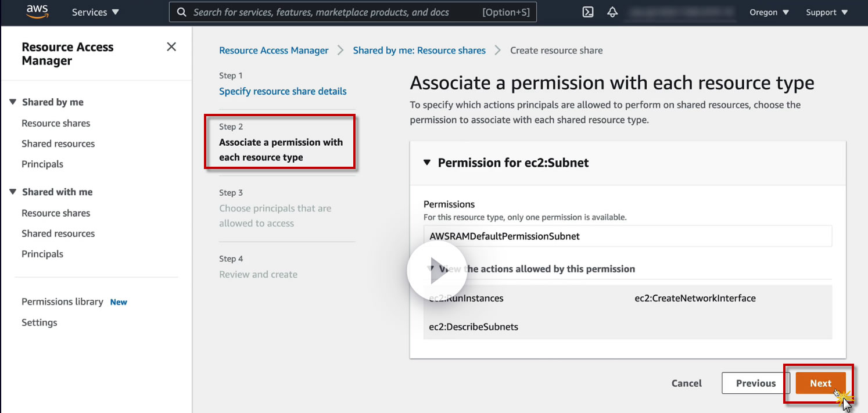Click the AWS logo icon
This screenshot has height=413, width=868.
point(37,12)
